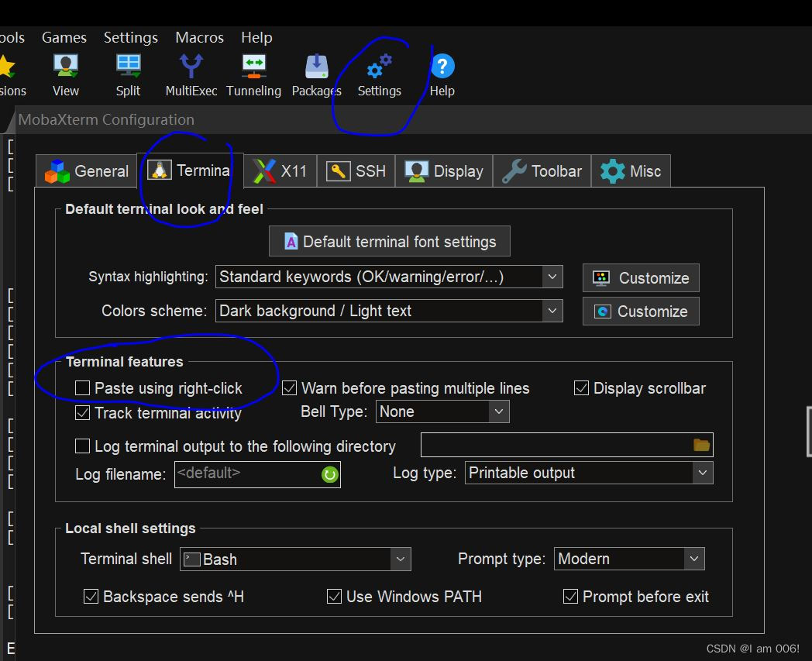This screenshot has height=661, width=812.
Task: Open the Prompt type dropdown
Action: [x=694, y=559]
